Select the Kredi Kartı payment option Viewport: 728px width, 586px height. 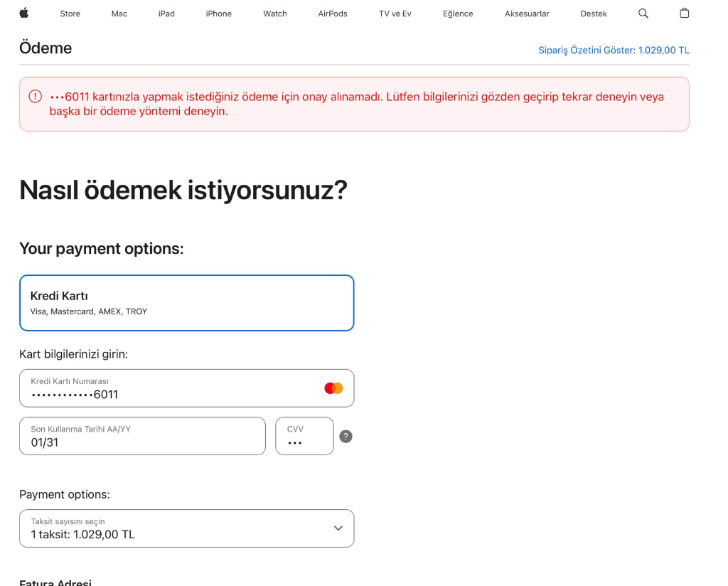click(187, 302)
